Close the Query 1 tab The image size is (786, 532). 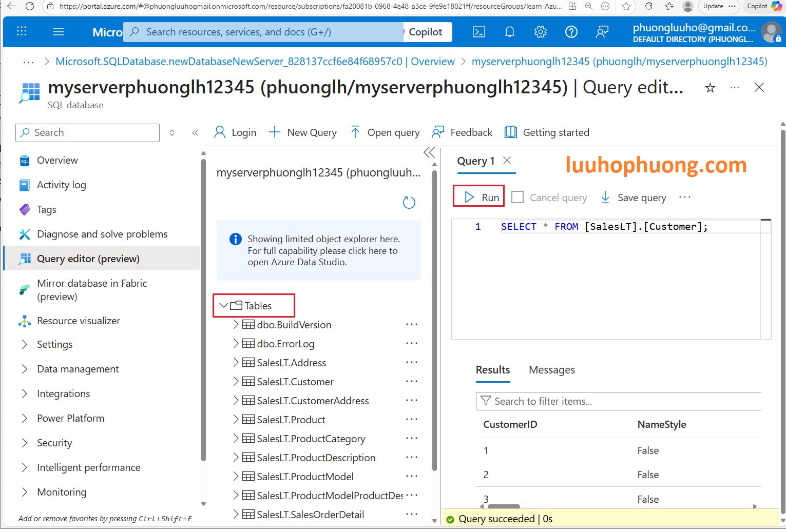(507, 161)
